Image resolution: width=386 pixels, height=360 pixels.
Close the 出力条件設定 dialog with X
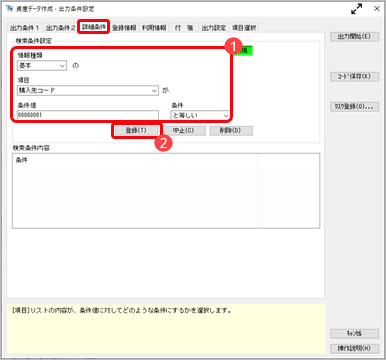point(377,9)
